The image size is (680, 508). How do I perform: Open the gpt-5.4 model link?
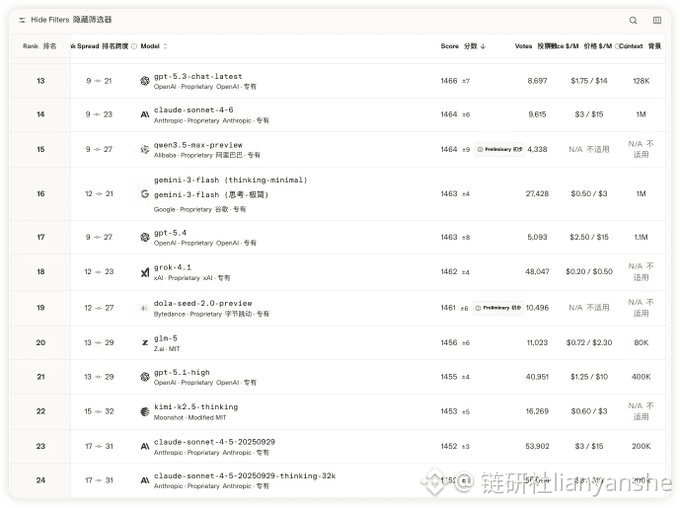(x=168, y=232)
